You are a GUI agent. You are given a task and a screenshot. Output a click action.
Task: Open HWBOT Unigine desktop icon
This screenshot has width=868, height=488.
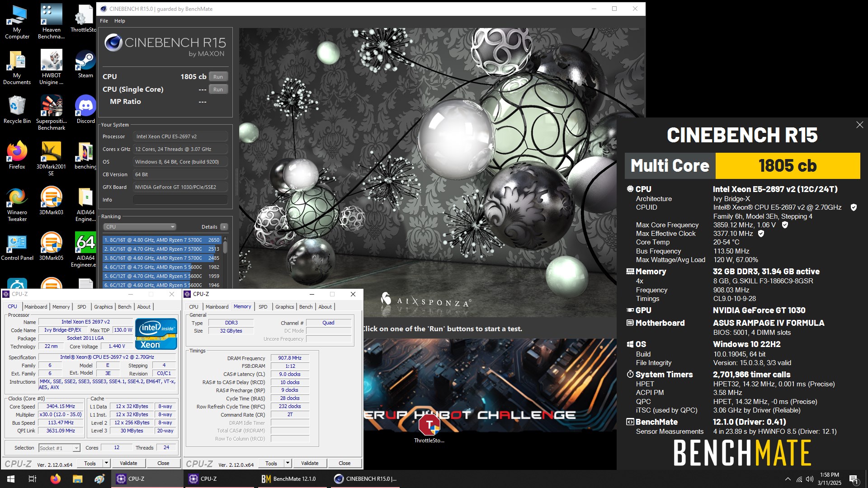(x=51, y=67)
